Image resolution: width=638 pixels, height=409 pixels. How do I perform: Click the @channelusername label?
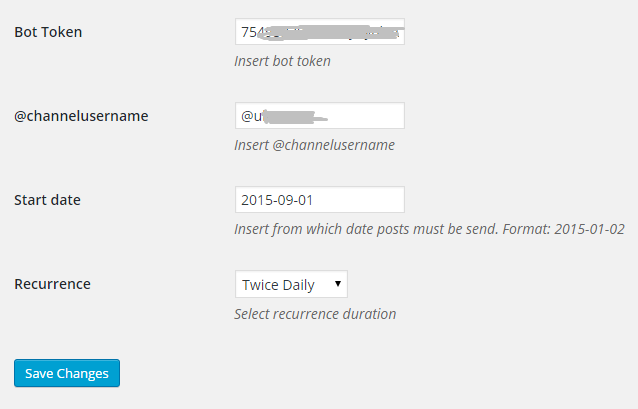[81, 116]
